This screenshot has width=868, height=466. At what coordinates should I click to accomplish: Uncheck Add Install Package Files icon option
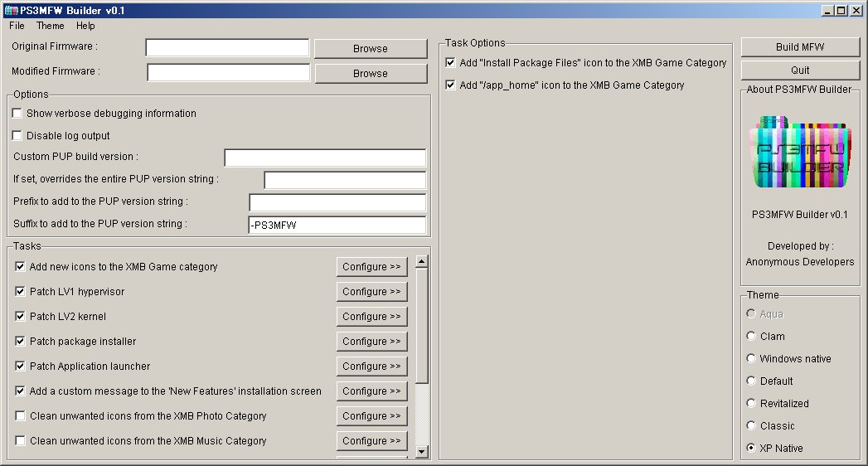click(451, 62)
